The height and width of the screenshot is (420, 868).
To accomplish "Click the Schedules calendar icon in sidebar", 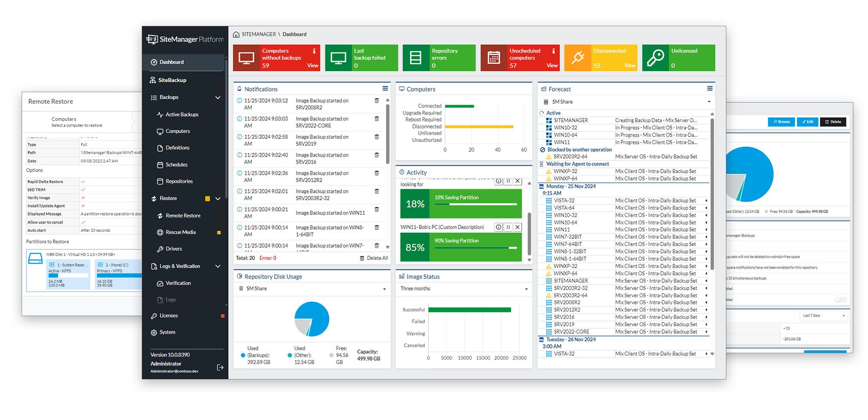I will pos(159,164).
